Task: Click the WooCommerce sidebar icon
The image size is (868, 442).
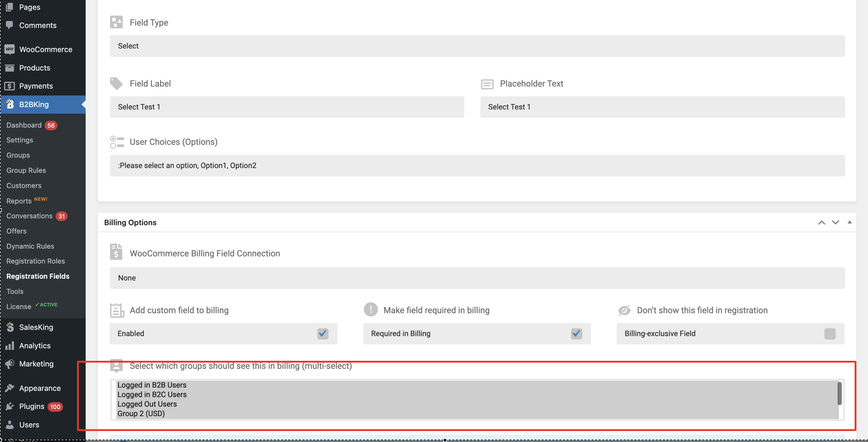Action: [x=10, y=49]
